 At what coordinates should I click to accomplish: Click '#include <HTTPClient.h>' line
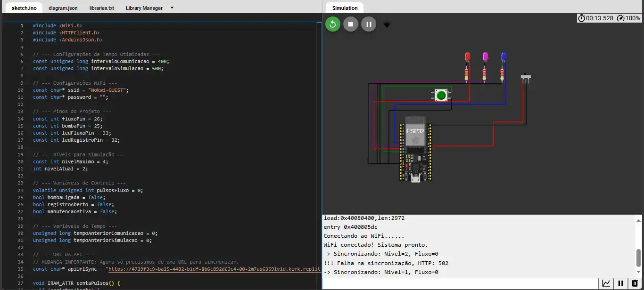66,32
